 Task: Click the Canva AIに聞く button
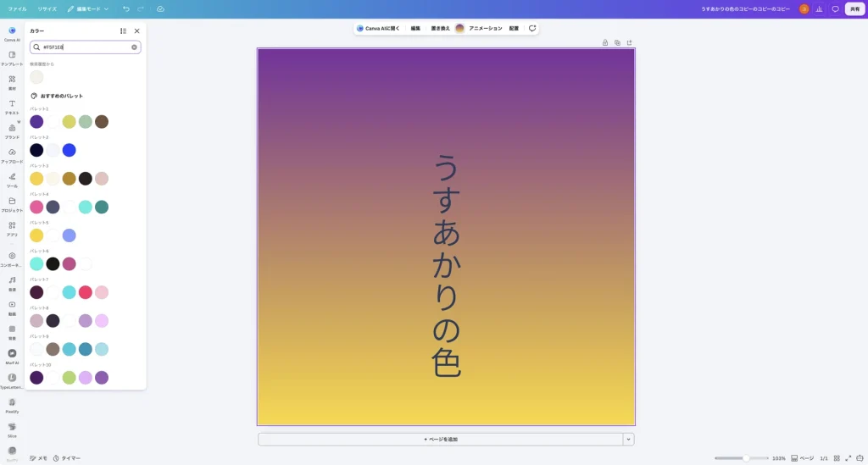pyautogui.click(x=378, y=28)
